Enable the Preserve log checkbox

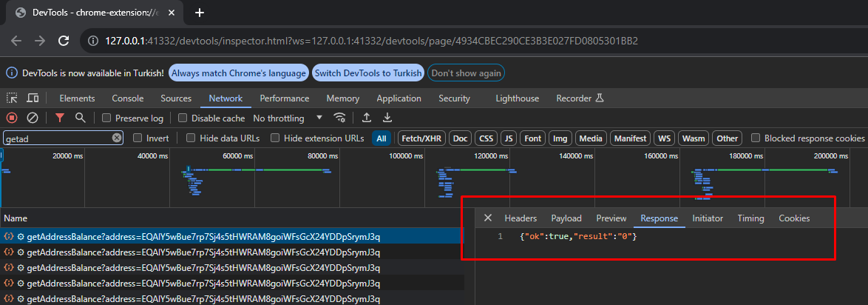pyautogui.click(x=107, y=118)
